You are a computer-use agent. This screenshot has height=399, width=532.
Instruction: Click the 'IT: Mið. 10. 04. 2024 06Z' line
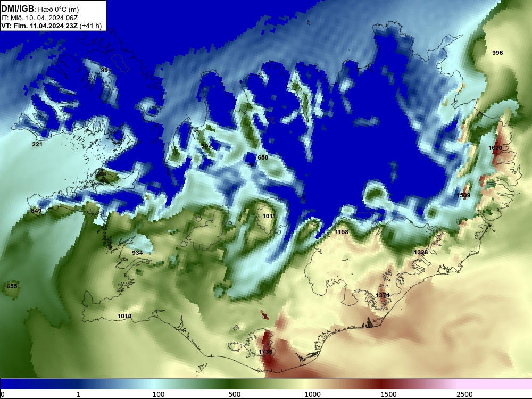point(39,18)
